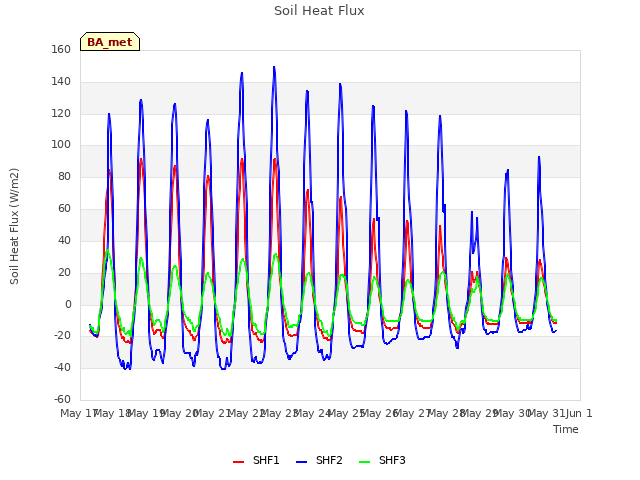Click the Soil Heat Flux chart title
640x480 pixels.
(x=319, y=11)
